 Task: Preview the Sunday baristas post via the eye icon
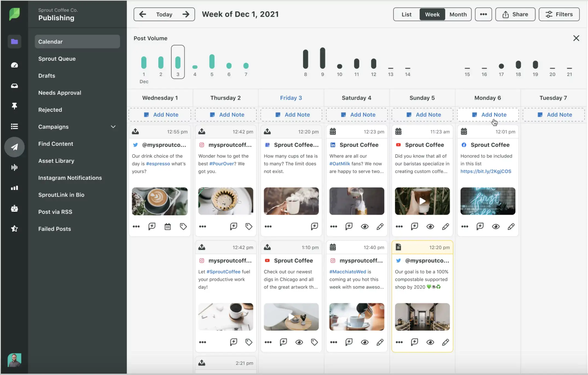[430, 226]
